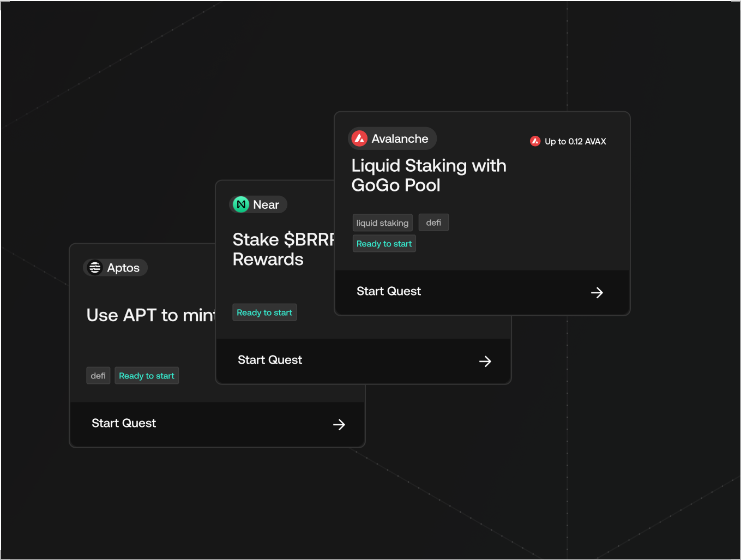Viewport: 741px width, 560px height.
Task: Click the Near logo icon
Action: pyautogui.click(x=241, y=204)
